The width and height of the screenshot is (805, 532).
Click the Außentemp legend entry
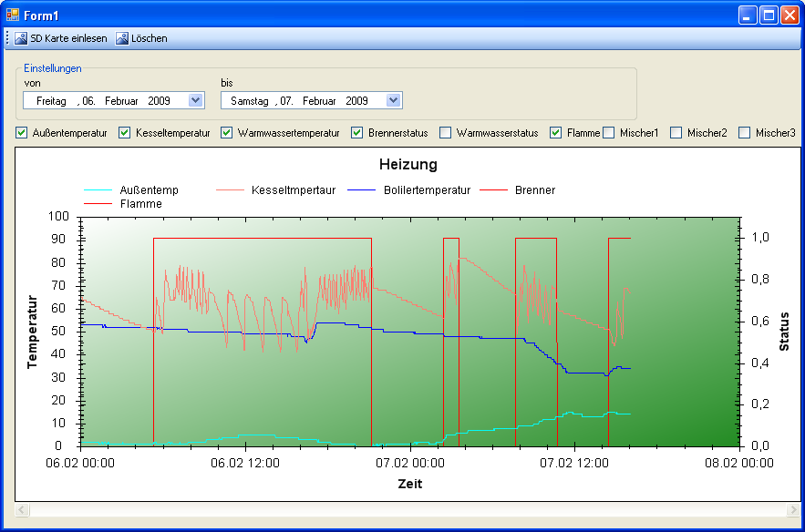[x=131, y=190]
